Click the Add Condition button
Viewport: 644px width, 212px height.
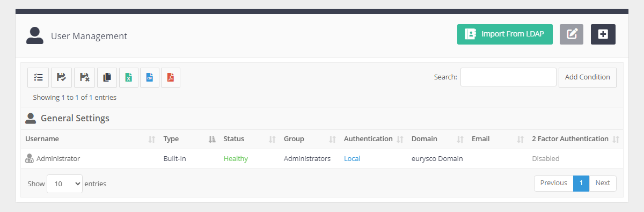[x=588, y=77]
